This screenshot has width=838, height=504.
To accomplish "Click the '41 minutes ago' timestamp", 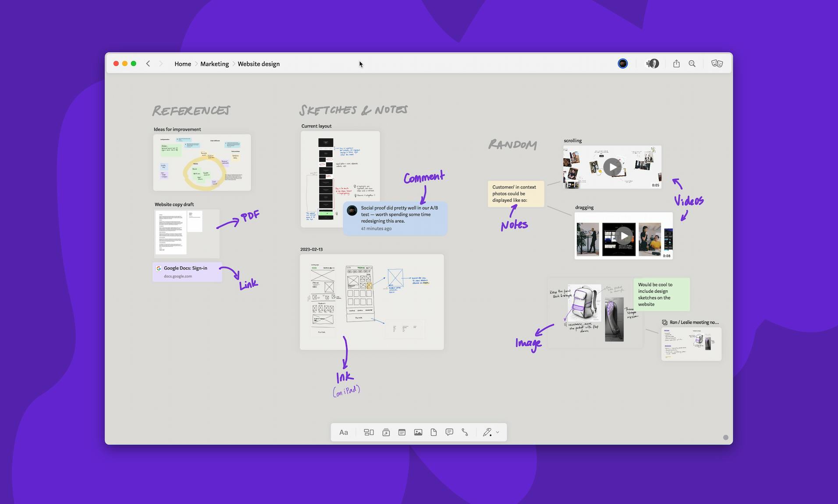I will (x=376, y=229).
